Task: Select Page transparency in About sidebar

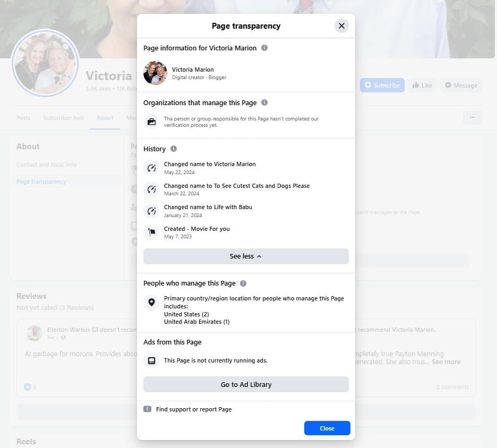Action: 41,182
